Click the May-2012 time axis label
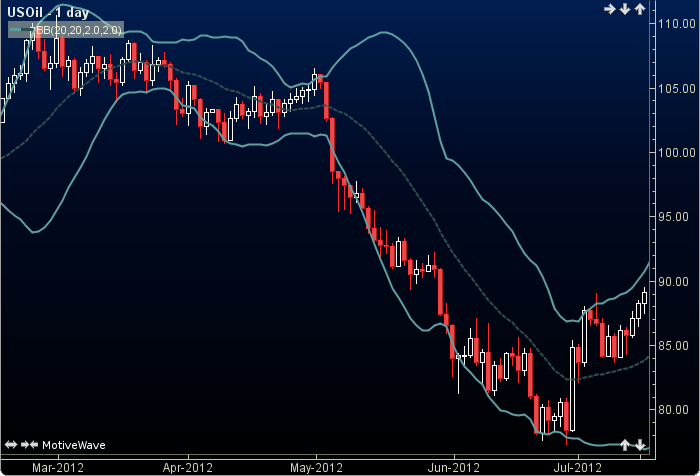Image resolution: width=700 pixels, height=476 pixels. tap(316, 468)
